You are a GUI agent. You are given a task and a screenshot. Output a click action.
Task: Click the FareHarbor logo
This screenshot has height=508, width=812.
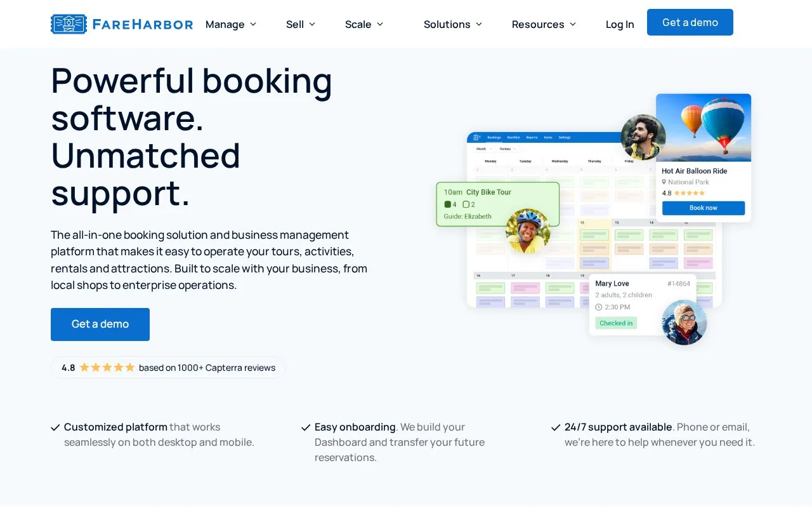(122, 24)
